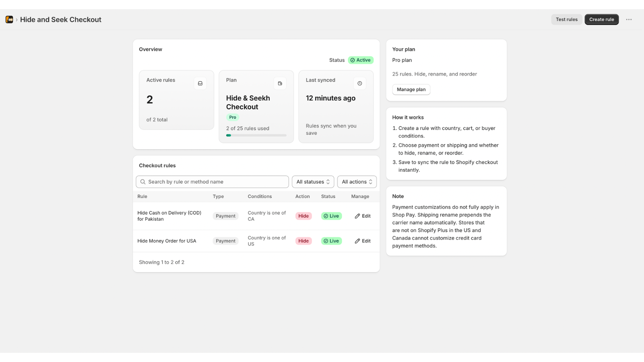Image resolution: width=644 pixels, height=362 pixels.
Task: Click the Create rule button
Action: point(602,19)
